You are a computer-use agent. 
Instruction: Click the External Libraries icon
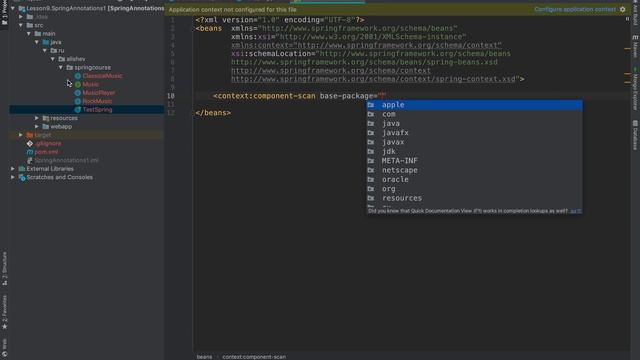pos(22,169)
